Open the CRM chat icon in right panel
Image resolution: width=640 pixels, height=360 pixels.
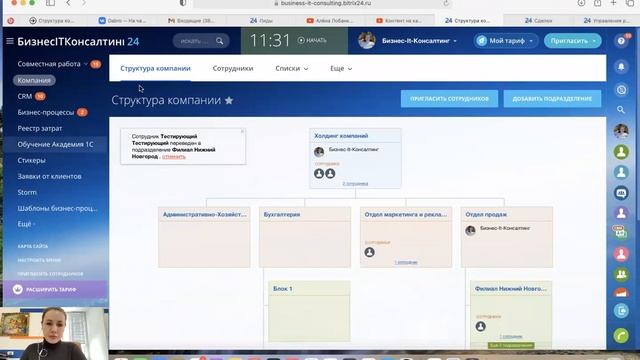621,233
